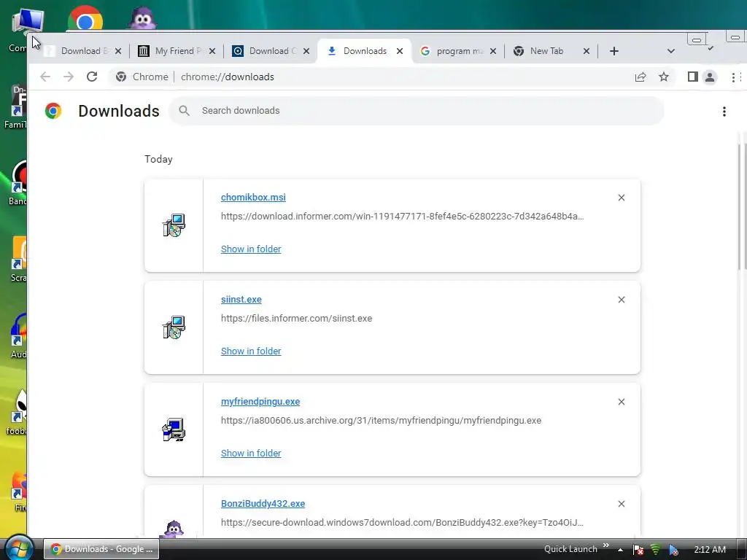The image size is (747, 560).
Task: Reload the downloads page
Action: click(92, 77)
